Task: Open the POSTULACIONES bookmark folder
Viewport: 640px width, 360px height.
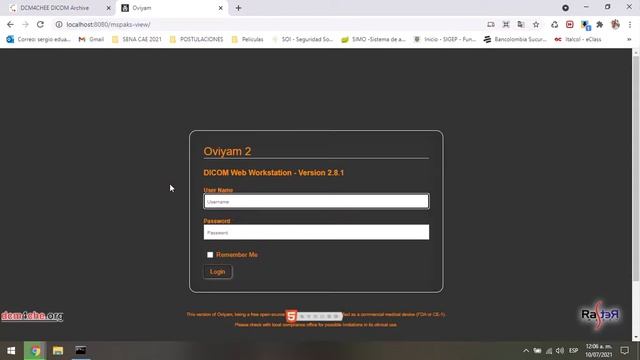Action: point(196,39)
